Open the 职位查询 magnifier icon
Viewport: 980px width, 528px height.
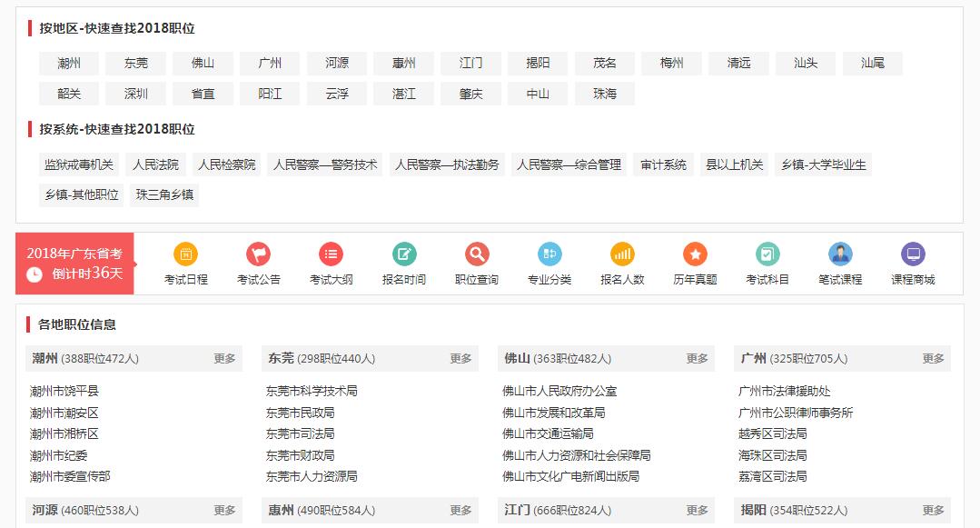pyautogui.click(x=477, y=254)
